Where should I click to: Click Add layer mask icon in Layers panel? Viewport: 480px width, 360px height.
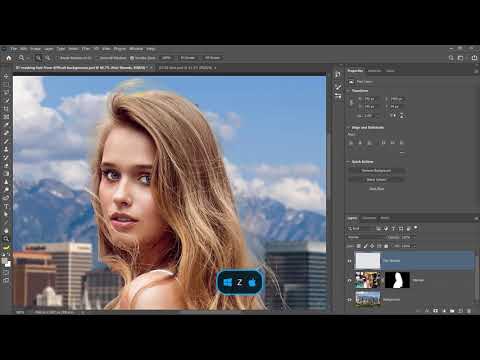[435, 311]
